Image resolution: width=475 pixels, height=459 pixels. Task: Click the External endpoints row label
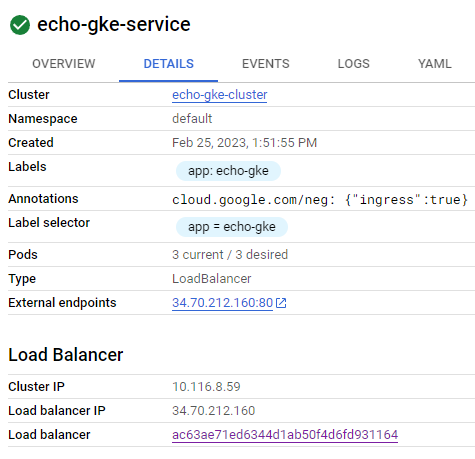click(62, 303)
